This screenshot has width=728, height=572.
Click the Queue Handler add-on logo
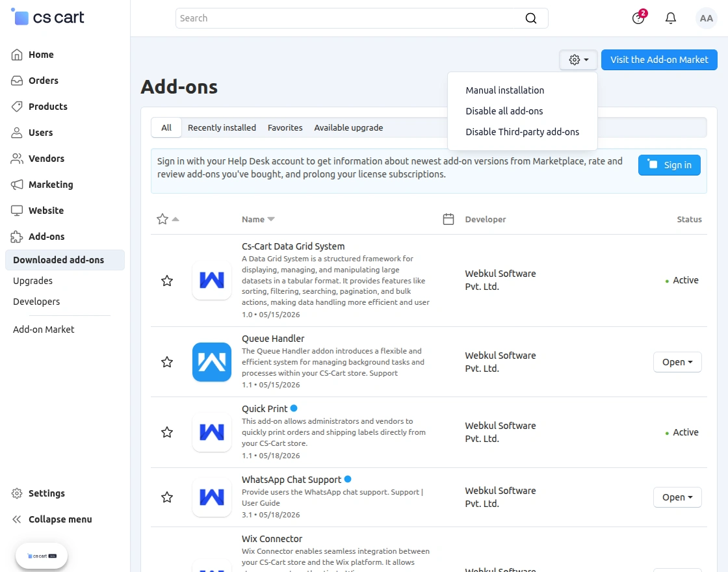click(212, 361)
